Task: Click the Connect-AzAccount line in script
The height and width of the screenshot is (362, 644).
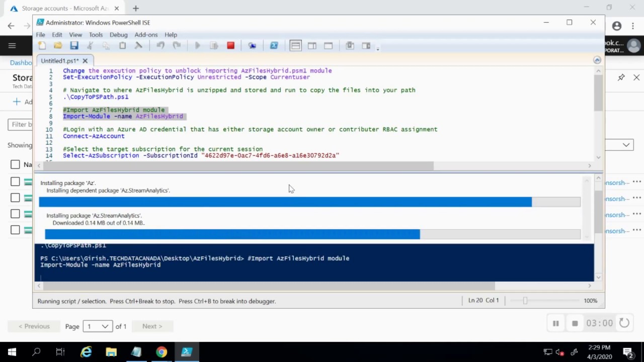Action: coord(94,136)
